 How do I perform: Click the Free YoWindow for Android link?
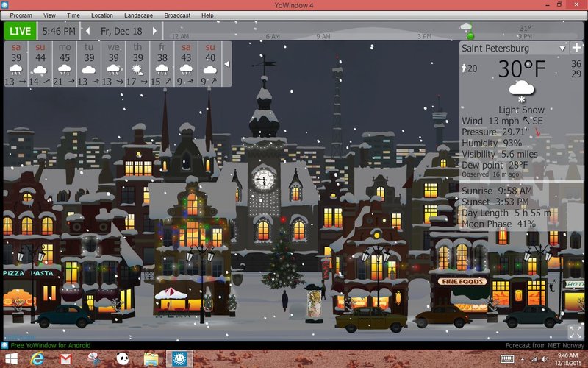[46, 345]
